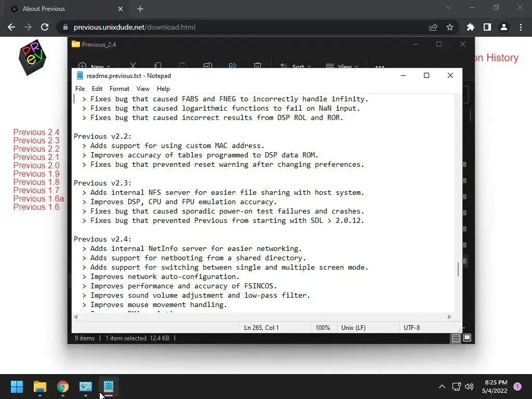Click Explorer Copy icon
Screen dimensions: 532x399
pyautogui.click(x=158, y=65)
